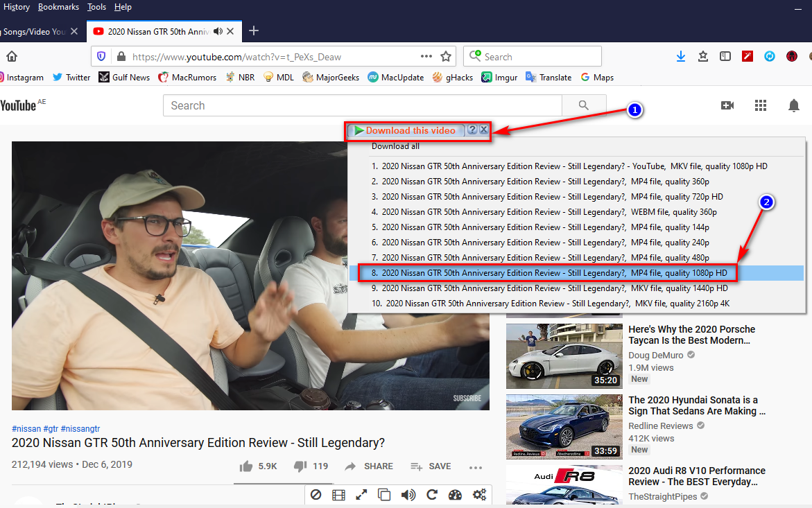Show site security lock information
812x508 pixels.
point(121,56)
